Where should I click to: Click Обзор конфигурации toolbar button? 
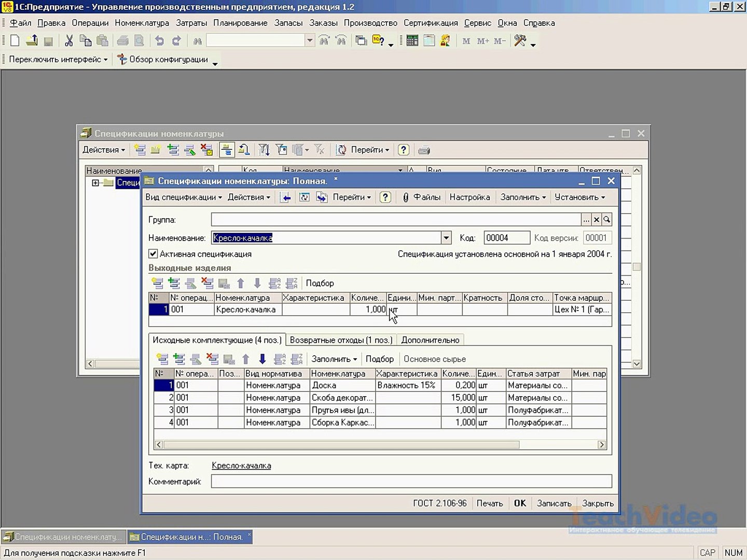[x=163, y=60]
